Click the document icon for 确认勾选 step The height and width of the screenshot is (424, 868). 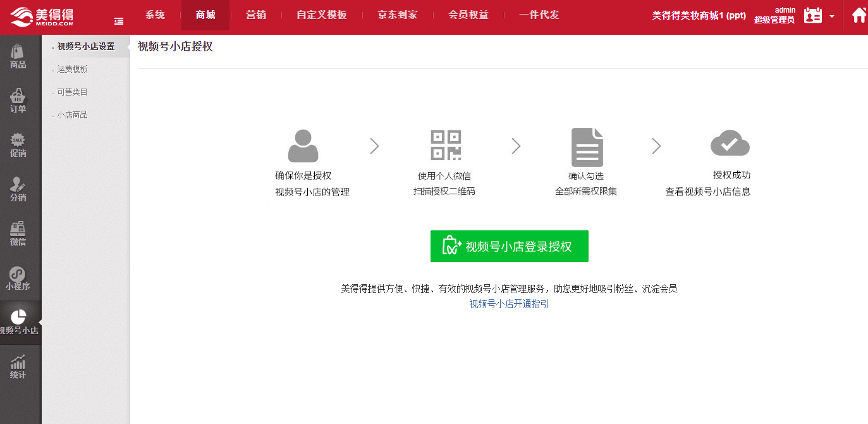[587, 147]
